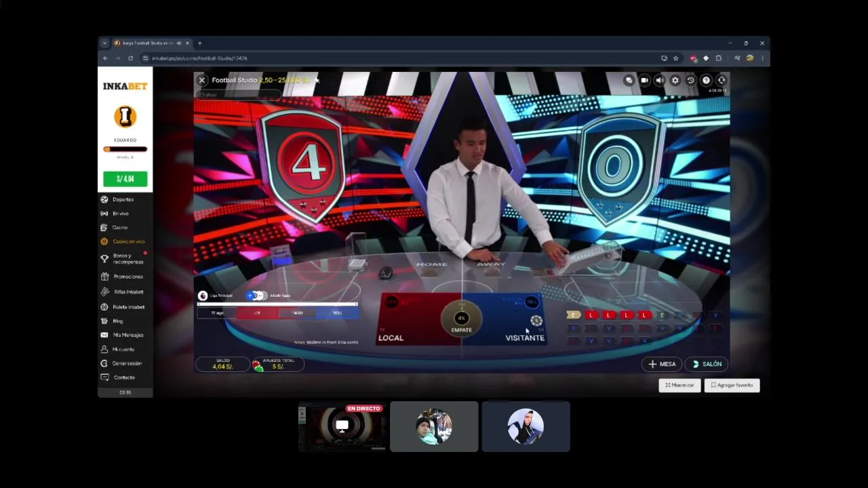Screen dimensions: 868x488
Task: Click the red extension icon in Chrome toolbar
Action: [x=693, y=58]
